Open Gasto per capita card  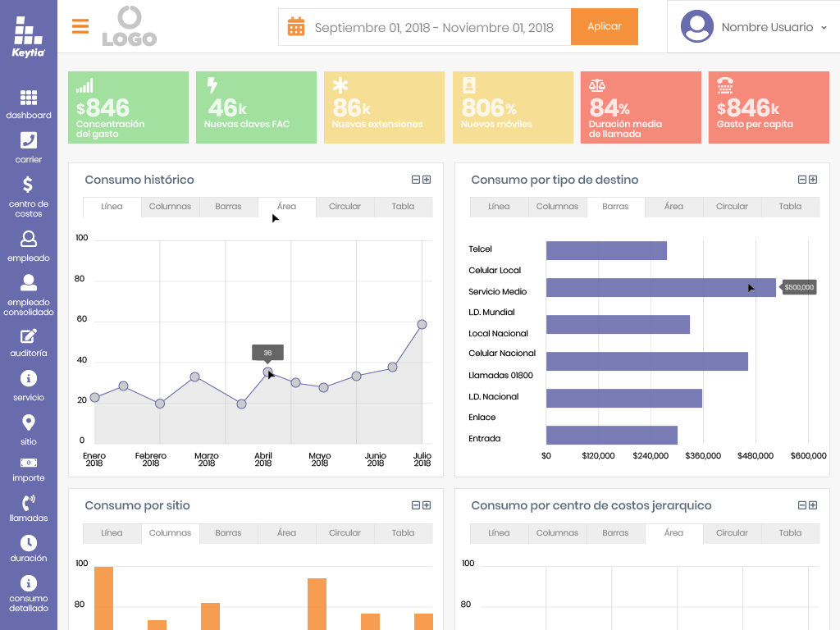tap(769, 107)
